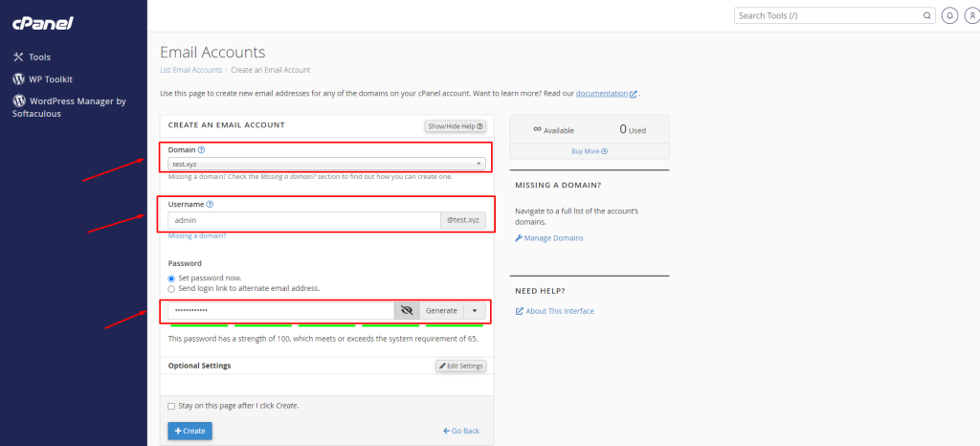Image resolution: width=980 pixels, height=446 pixels.
Task: Go to List Email Accounts breadcrumb
Action: pyautogui.click(x=191, y=70)
